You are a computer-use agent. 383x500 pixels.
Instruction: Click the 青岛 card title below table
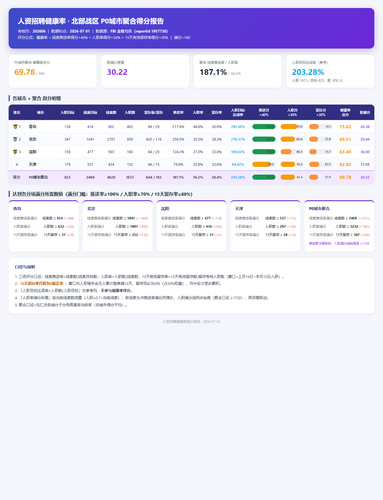[x=17, y=209]
